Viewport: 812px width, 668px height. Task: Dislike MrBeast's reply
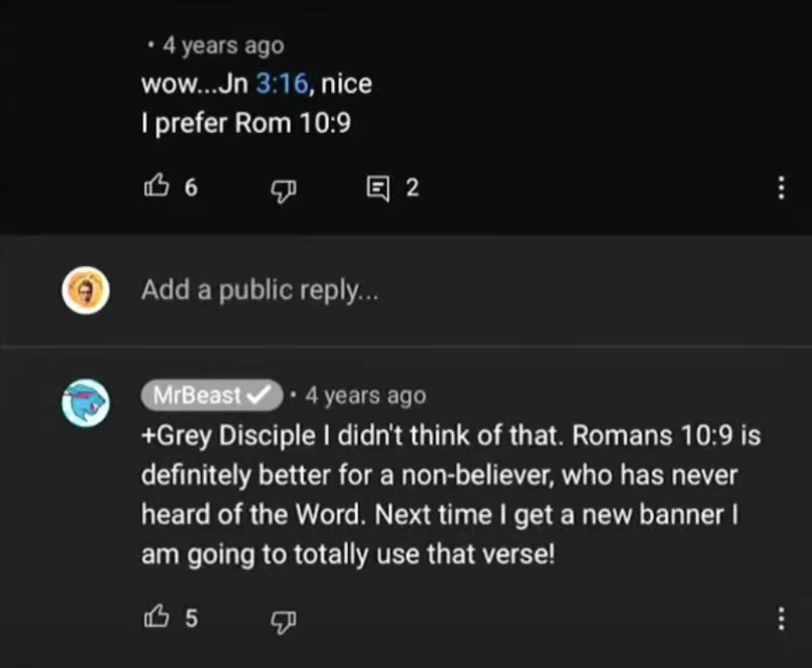point(281,620)
